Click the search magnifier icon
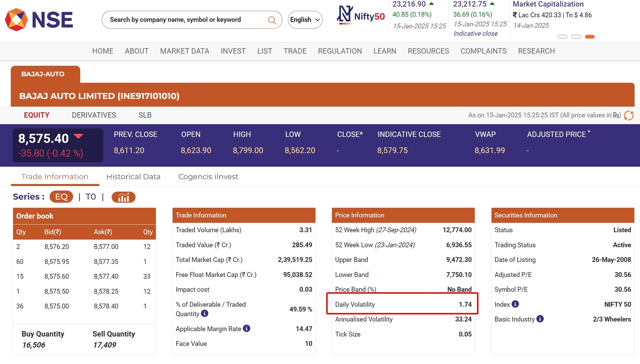The width and height of the screenshot is (640, 364). (272, 20)
